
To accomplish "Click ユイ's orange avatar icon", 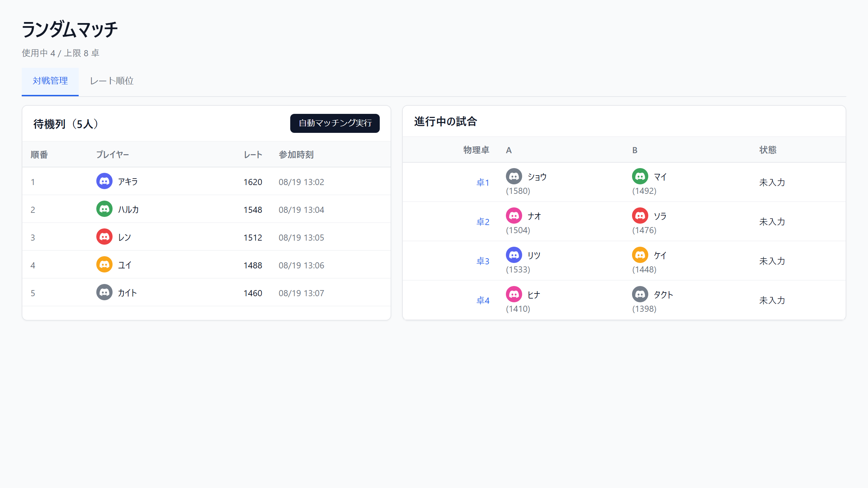I will pyautogui.click(x=104, y=265).
